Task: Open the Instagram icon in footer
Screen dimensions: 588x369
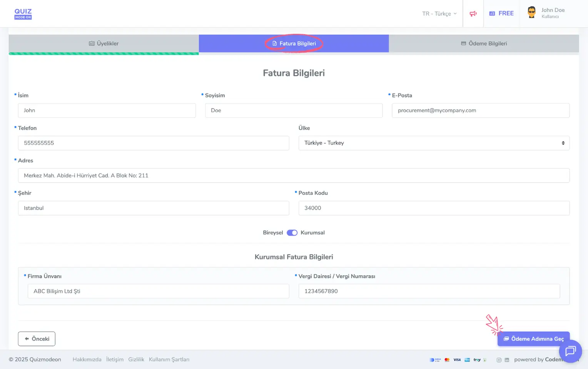Action: (499, 360)
